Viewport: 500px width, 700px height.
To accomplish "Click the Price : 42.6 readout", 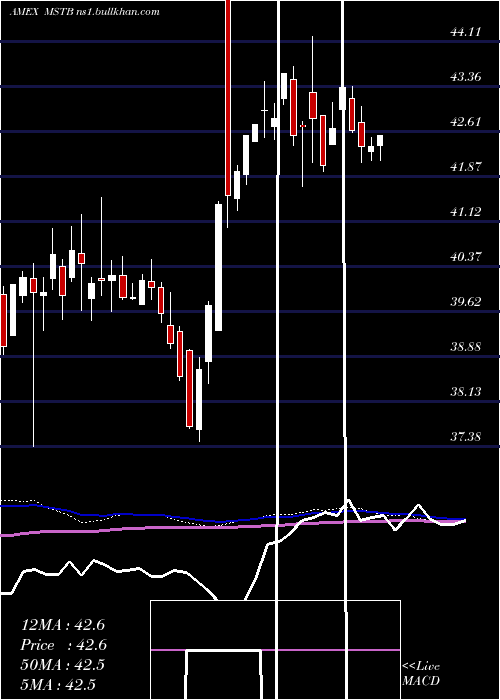I will (x=64, y=645).
